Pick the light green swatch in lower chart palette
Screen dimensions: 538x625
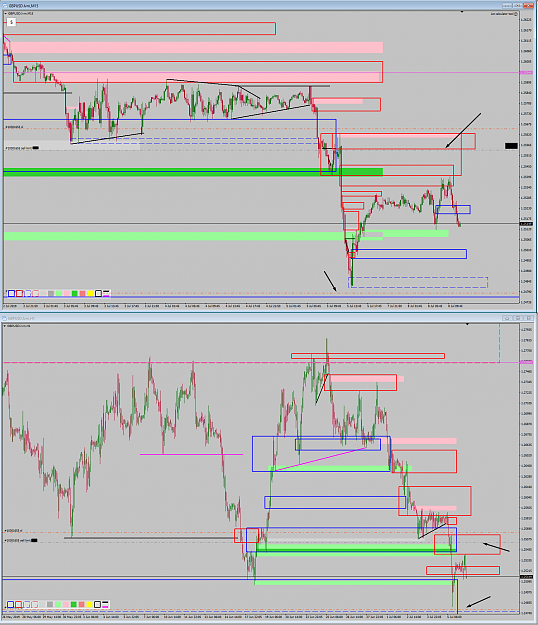pyautogui.click(x=58, y=604)
